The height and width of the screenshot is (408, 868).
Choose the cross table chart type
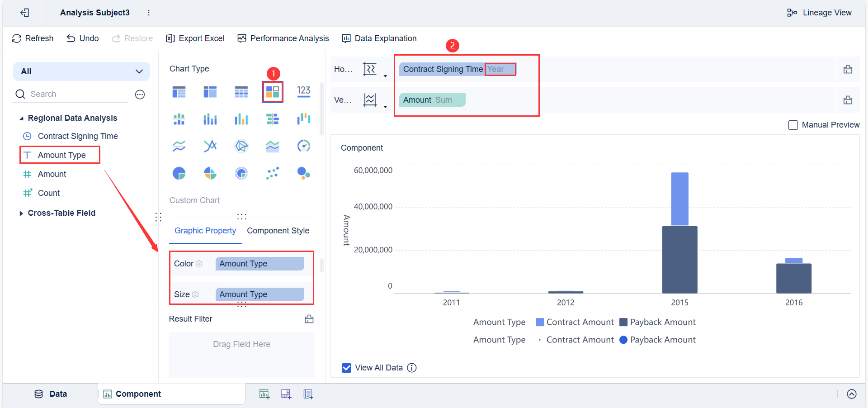point(210,92)
